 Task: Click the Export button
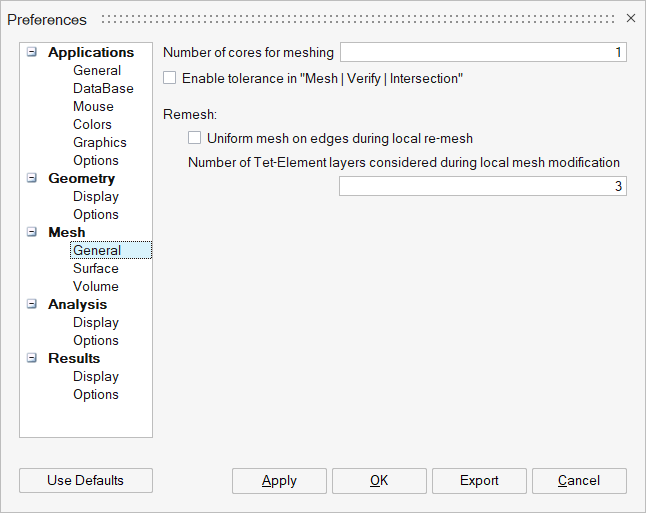(x=479, y=480)
